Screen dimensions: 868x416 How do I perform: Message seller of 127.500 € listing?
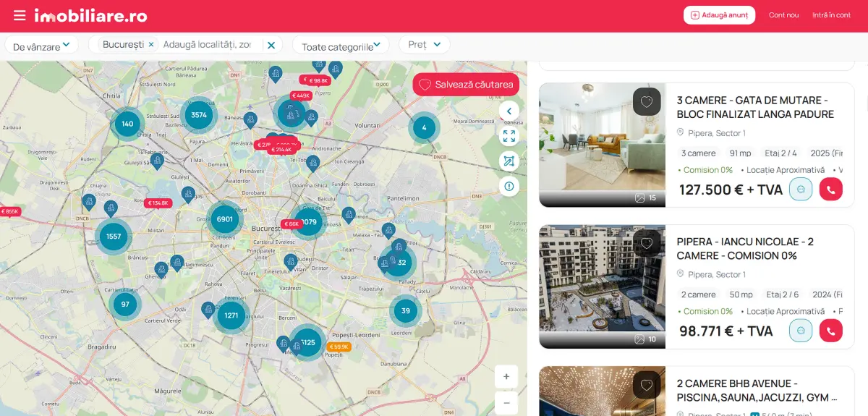pos(801,189)
